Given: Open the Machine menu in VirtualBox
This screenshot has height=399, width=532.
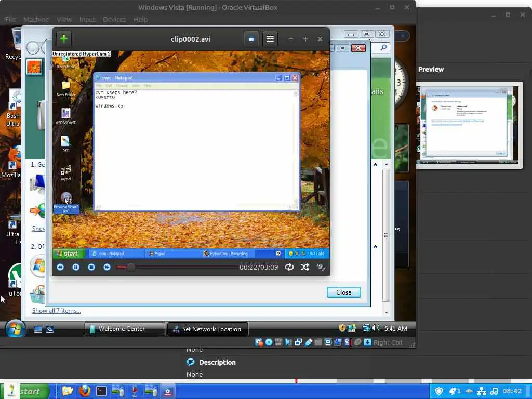Looking at the screenshot, I should pos(36,19).
